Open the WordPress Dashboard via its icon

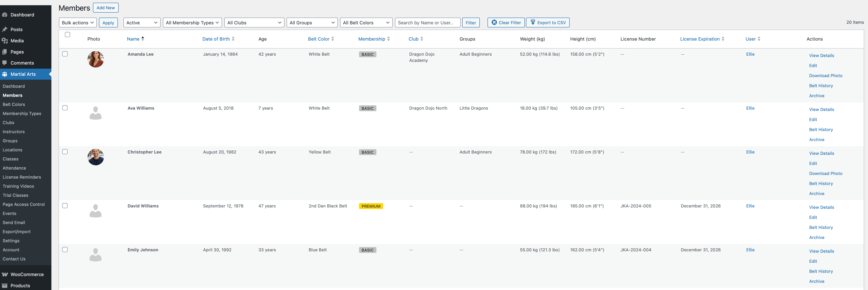click(5, 14)
